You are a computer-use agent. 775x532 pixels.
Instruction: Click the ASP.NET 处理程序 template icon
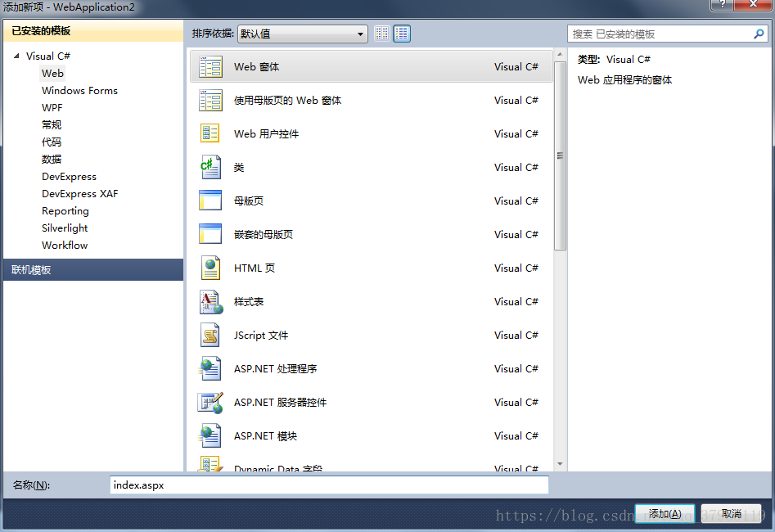pyautogui.click(x=210, y=368)
